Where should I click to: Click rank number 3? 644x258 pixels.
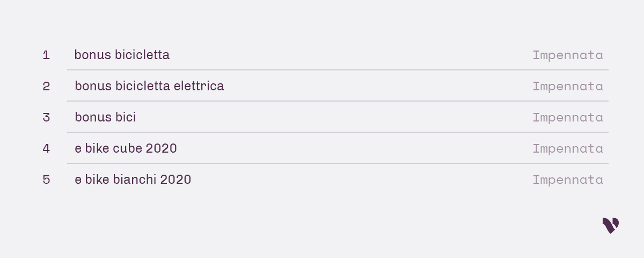point(46,117)
